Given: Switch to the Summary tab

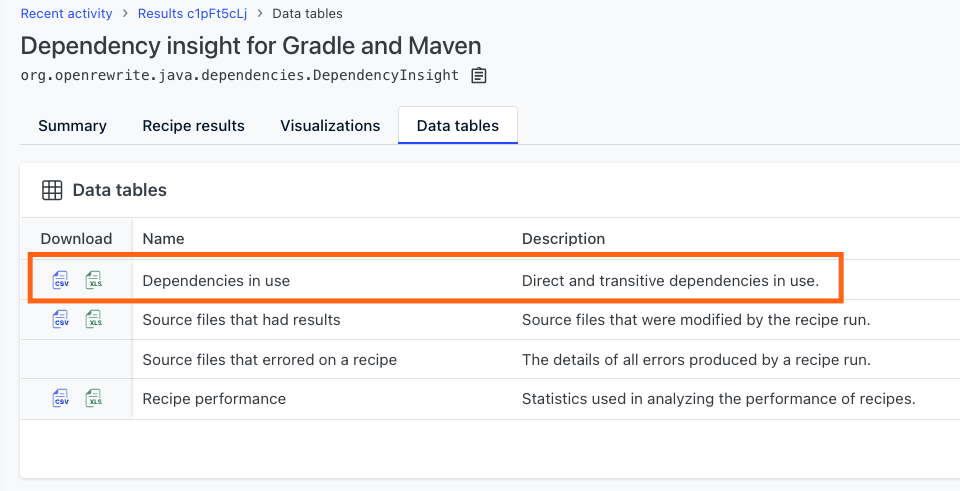Looking at the screenshot, I should click(x=72, y=126).
